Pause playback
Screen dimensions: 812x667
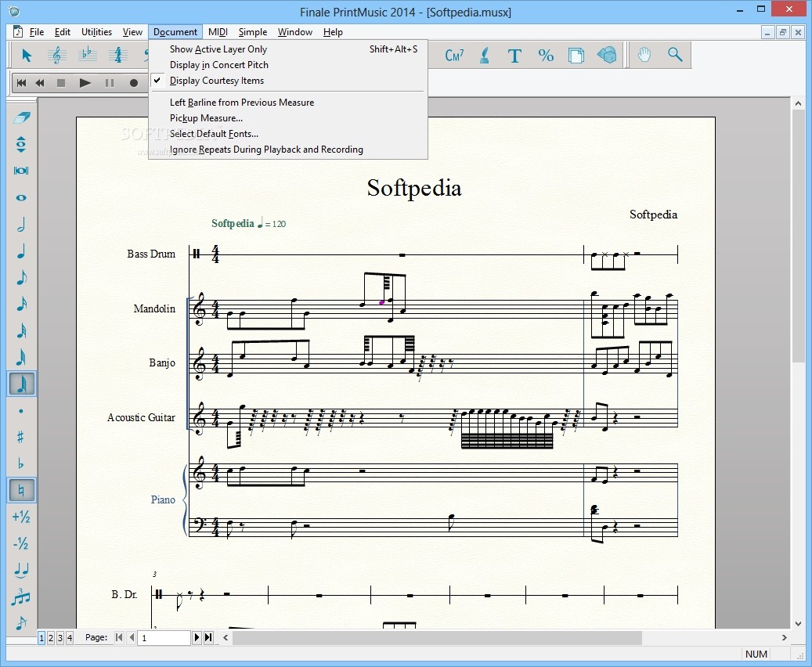pyautogui.click(x=110, y=83)
